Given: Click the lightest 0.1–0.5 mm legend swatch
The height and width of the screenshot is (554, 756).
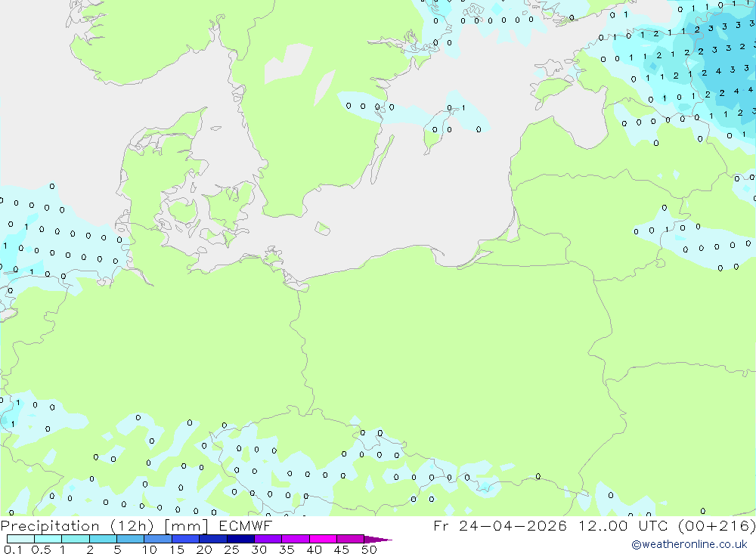Looking at the screenshot, I should (20, 539).
